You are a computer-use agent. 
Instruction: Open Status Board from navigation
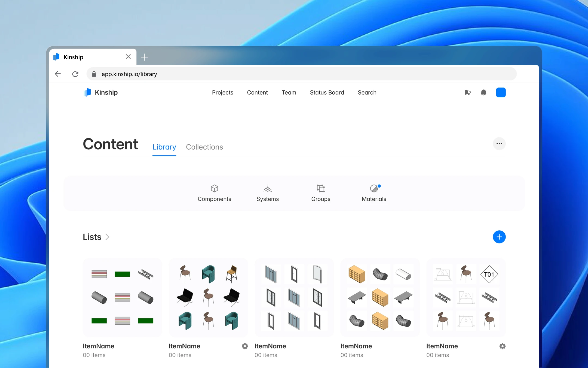(x=327, y=92)
